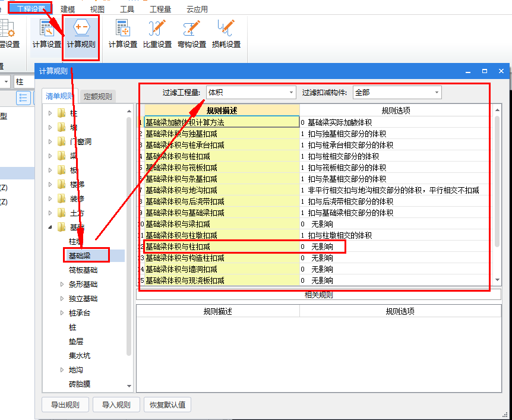The image size is (512, 420).
Task: Click the 规则选项 column header in the rules table
Action: coord(396,110)
